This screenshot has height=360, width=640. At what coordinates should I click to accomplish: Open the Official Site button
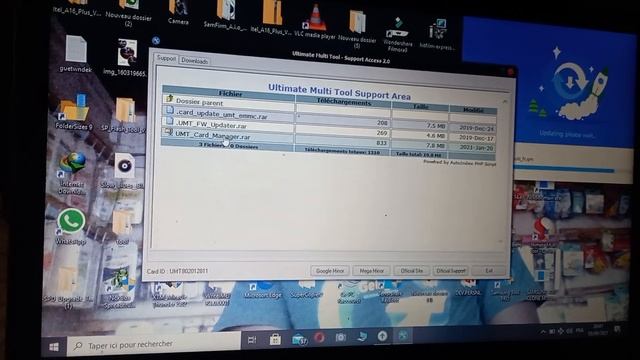pyautogui.click(x=411, y=271)
